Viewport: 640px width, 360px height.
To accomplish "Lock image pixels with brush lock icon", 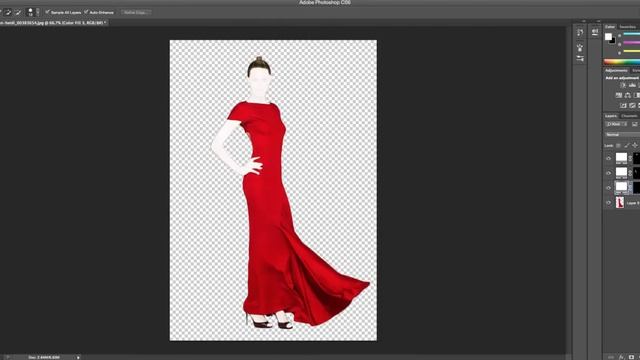I will 627,145.
